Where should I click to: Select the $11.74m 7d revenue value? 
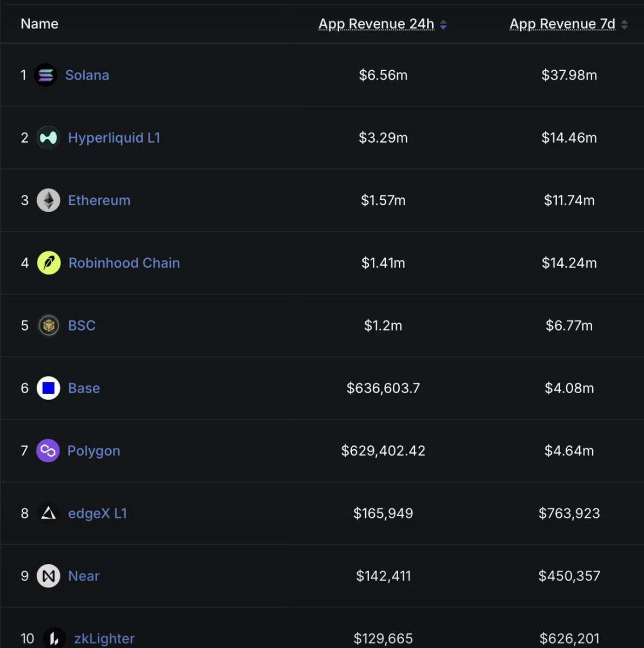(x=569, y=200)
